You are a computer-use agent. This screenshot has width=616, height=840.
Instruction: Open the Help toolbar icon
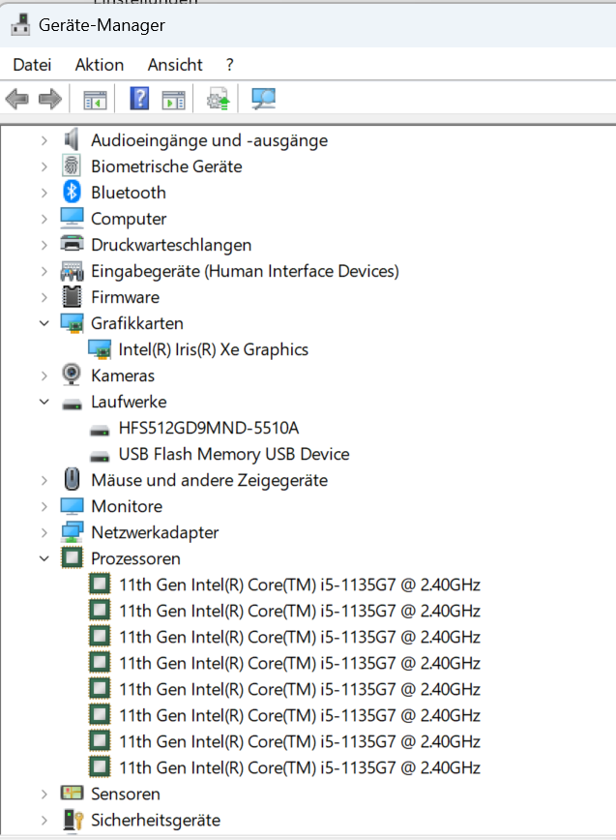[139, 98]
